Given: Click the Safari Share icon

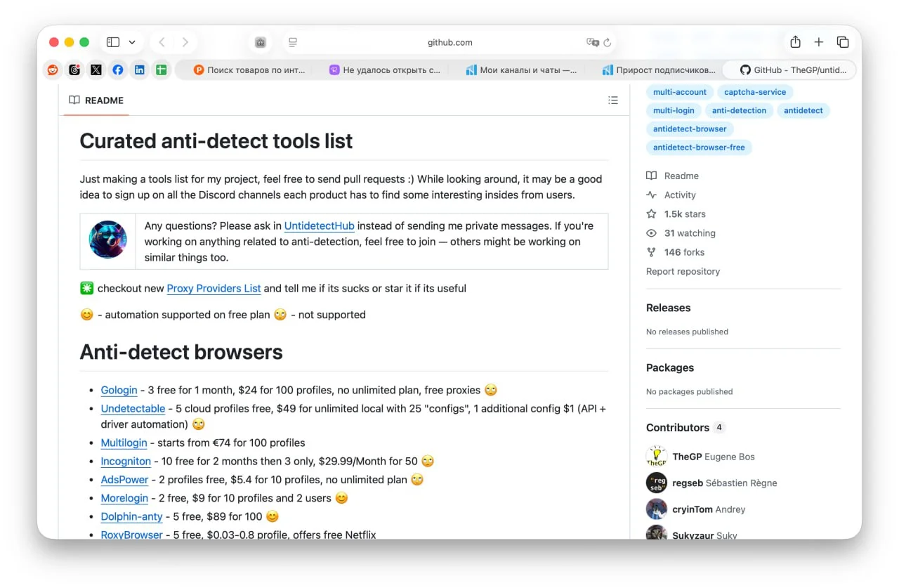Looking at the screenshot, I should (x=795, y=42).
